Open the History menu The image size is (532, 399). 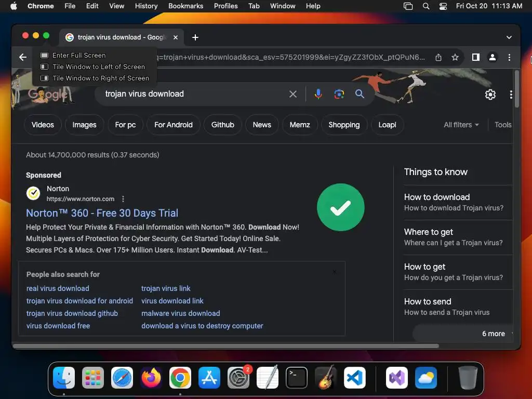[x=146, y=6]
